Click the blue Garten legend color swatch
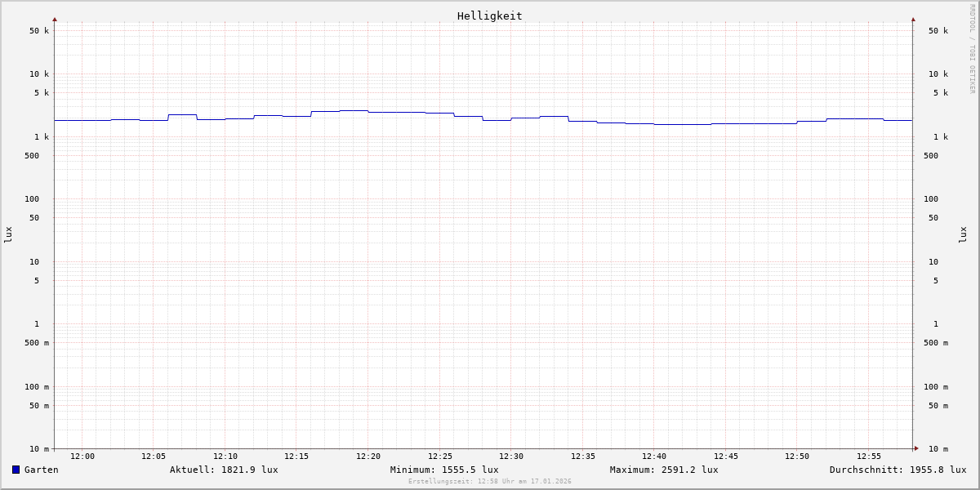 (x=16, y=470)
